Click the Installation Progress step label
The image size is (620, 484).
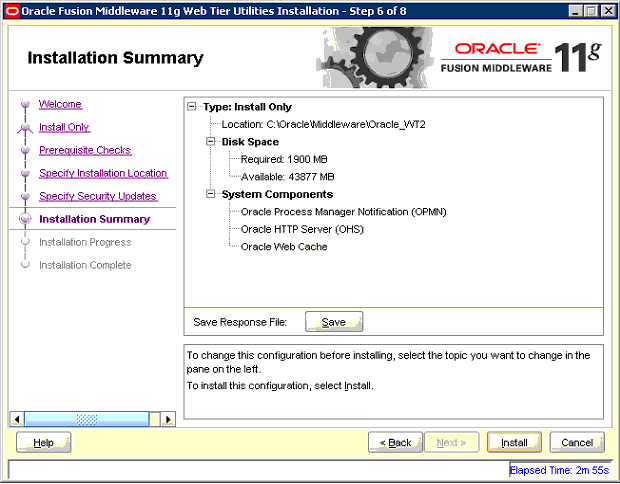[85, 242]
